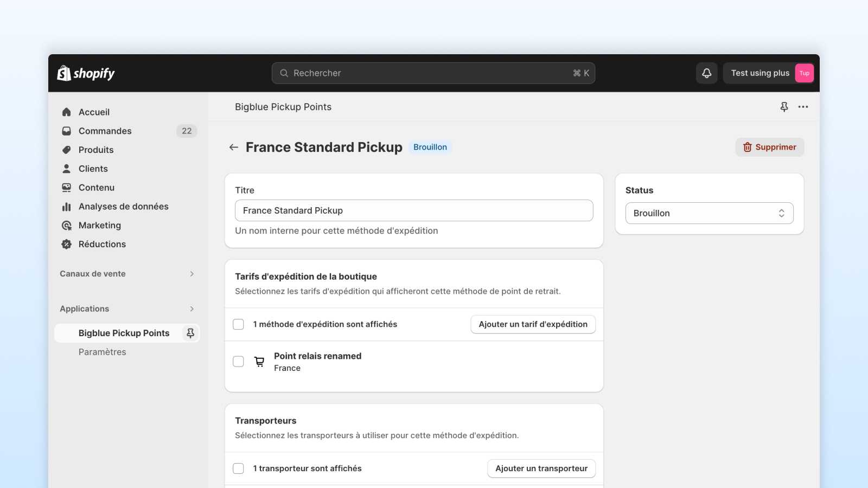
Task: Open the Status Brouillon dropdown
Action: 710,213
